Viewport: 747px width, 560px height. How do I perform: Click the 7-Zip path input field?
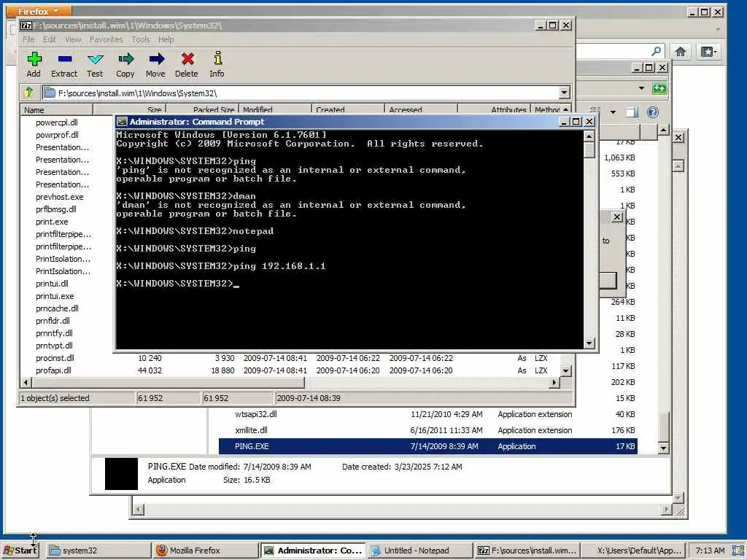click(x=300, y=93)
